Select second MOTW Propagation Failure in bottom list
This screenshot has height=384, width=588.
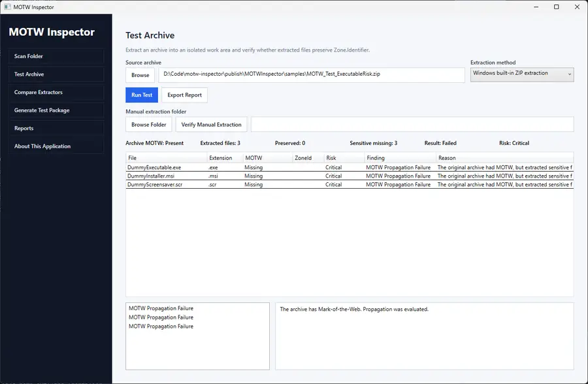(161, 317)
